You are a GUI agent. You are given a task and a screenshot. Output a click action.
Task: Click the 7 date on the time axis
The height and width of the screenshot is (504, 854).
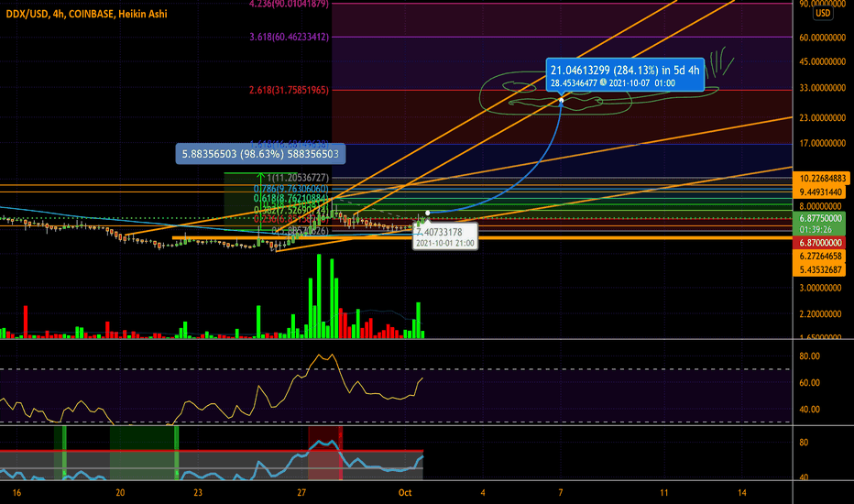pyautogui.click(x=561, y=493)
